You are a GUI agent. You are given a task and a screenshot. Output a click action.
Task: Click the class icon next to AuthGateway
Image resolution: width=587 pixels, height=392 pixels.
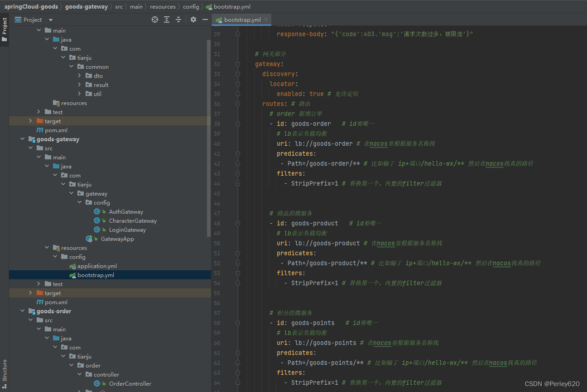pyautogui.click(x=97, y=211)
